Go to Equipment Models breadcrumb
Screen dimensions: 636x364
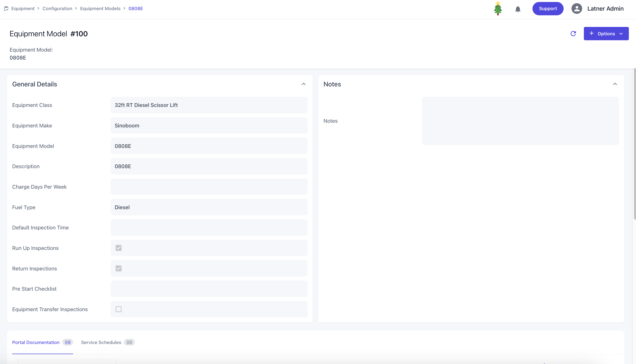pos(100,8)
